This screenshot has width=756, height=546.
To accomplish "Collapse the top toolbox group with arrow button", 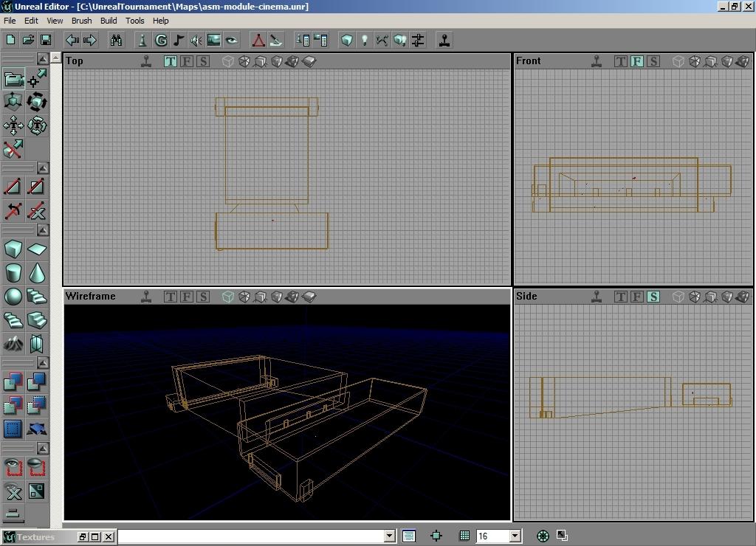I will pos(43,58).
